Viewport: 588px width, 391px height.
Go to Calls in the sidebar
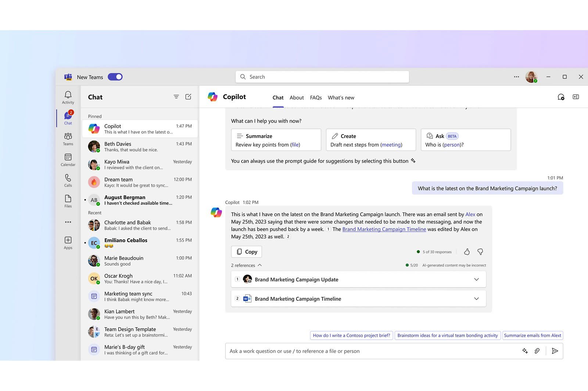pos(68,180)
